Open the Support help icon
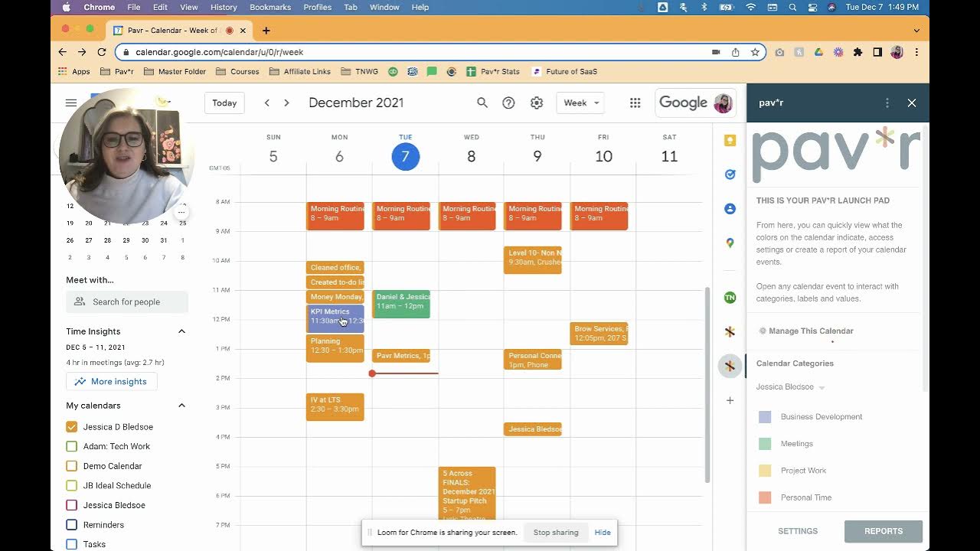The image size is (980, 551). (508, 103)
